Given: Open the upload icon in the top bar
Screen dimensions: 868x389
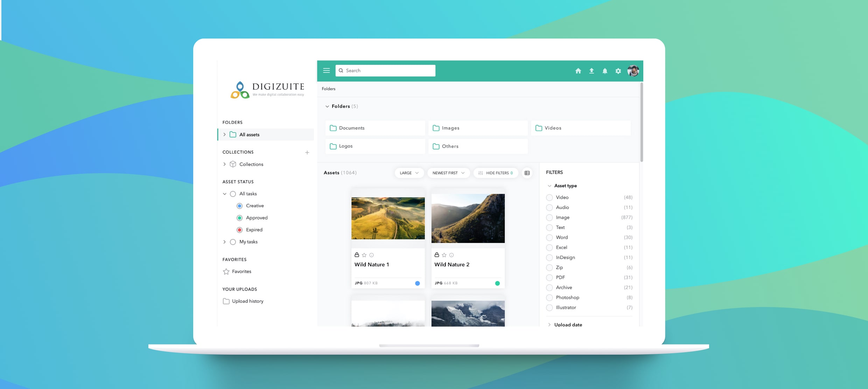Looking at the screenshot, I should [591, 71].
